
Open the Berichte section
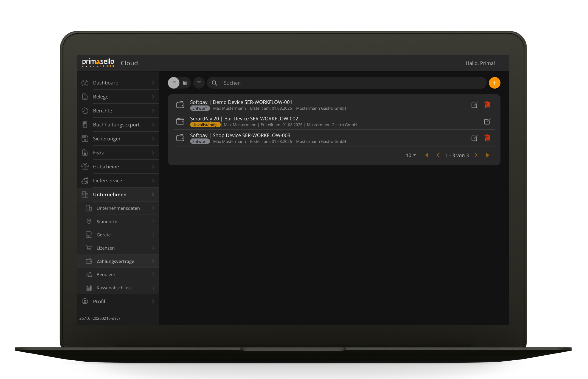coord(118,111)
